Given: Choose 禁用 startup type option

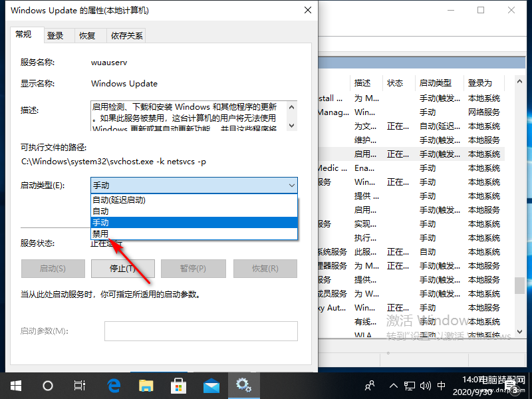Looking at the screenshot, I should point(194,233).
